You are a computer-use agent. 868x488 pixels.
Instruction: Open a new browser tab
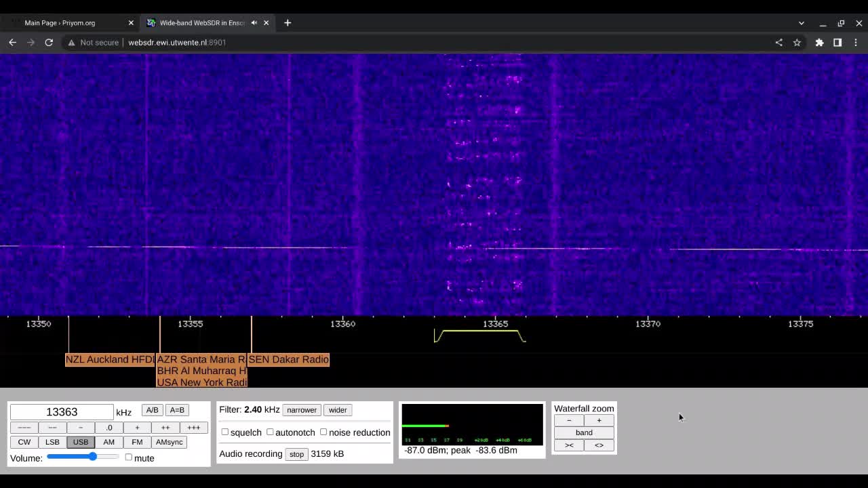pyautogui.click(x=288, y=22)
